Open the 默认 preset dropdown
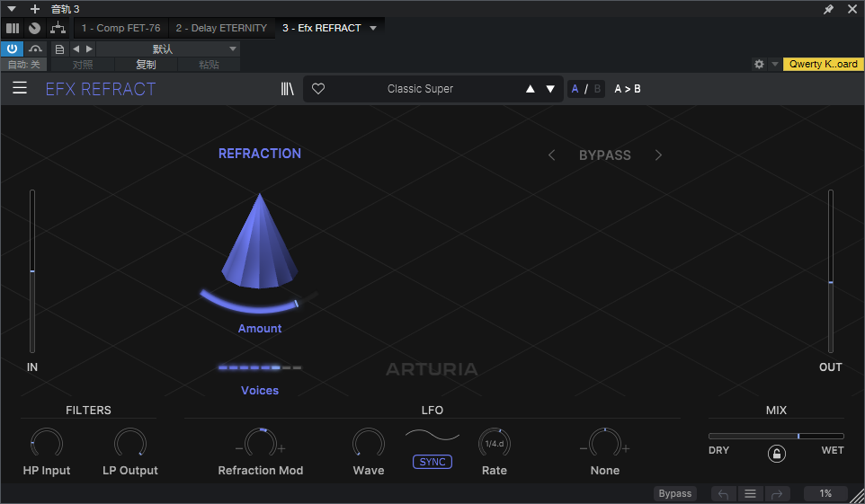Screen dimensions: 865x504 168,49
